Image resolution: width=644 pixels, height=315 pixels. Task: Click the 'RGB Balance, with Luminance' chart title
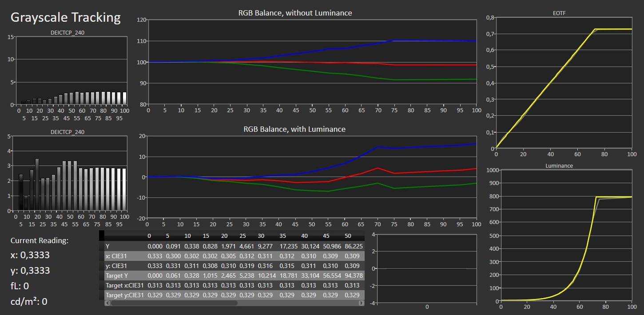(294, 129)
